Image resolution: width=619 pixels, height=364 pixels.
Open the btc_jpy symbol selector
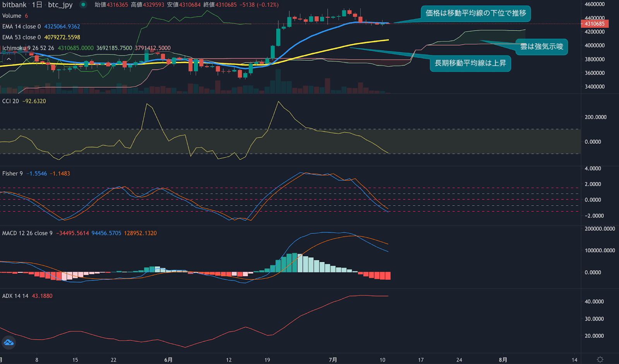tap(60, 5)
